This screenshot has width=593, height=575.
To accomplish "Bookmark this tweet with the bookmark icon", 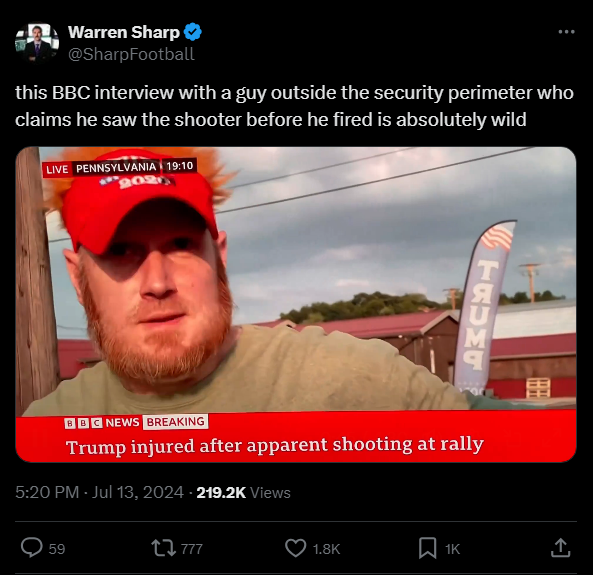I will tap(428, 548).
